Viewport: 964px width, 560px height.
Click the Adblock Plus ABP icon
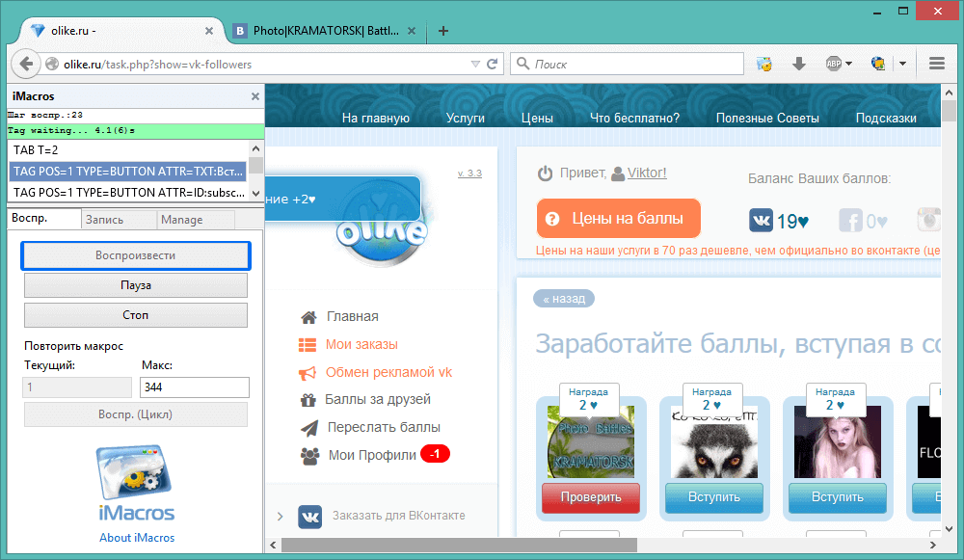[x=834, y=64]
